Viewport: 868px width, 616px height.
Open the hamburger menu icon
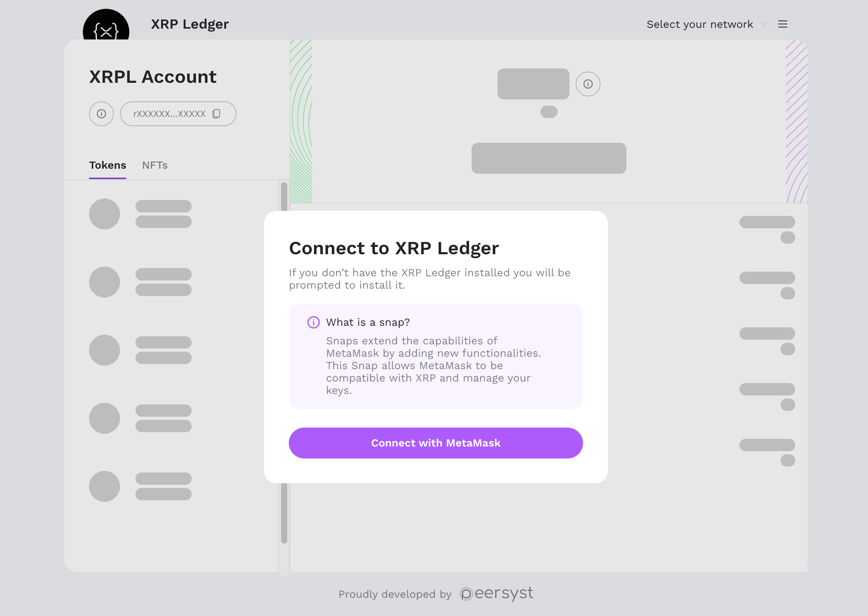pos(782,24)
